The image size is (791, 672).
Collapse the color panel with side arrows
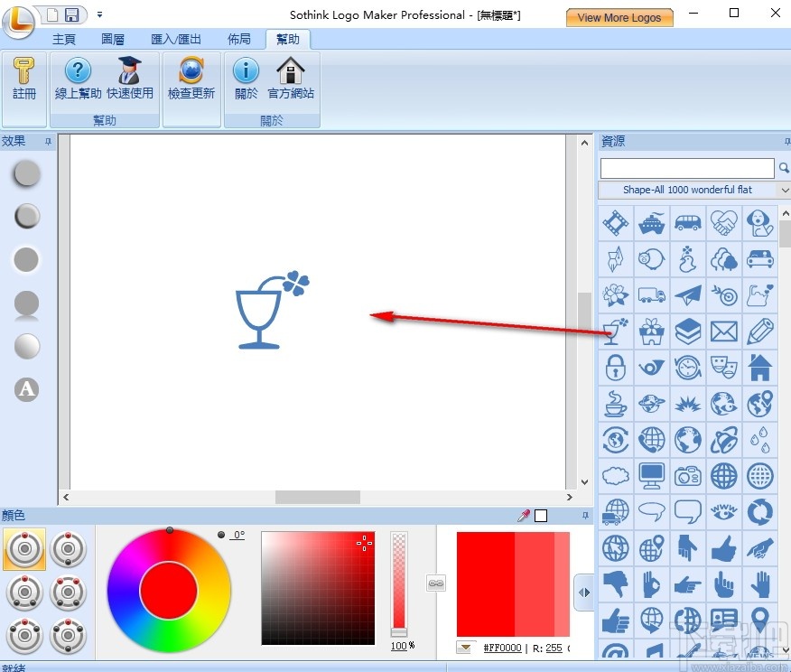coord(583,593)
